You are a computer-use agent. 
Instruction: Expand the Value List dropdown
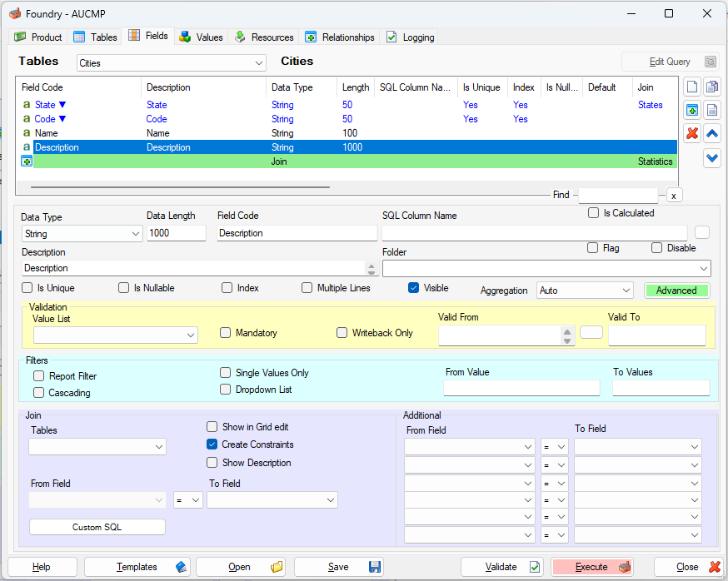coord(116,335)
